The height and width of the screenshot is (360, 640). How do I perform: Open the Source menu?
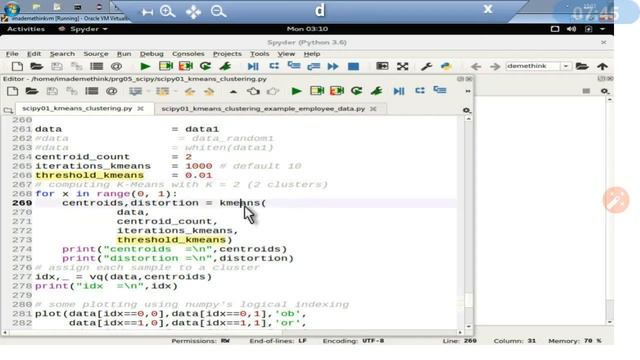click(x=96, y=54)
